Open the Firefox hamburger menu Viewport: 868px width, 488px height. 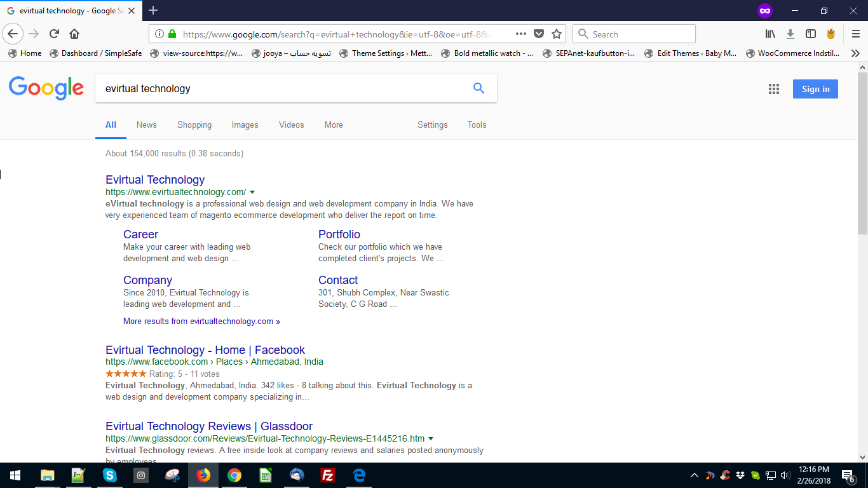pos(855,34)
